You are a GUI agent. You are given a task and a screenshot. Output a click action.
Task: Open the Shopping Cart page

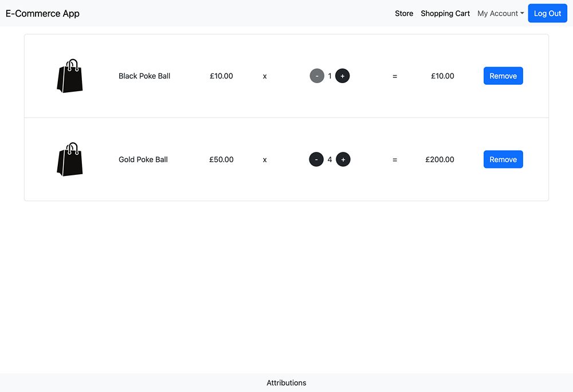pos(445,13)
